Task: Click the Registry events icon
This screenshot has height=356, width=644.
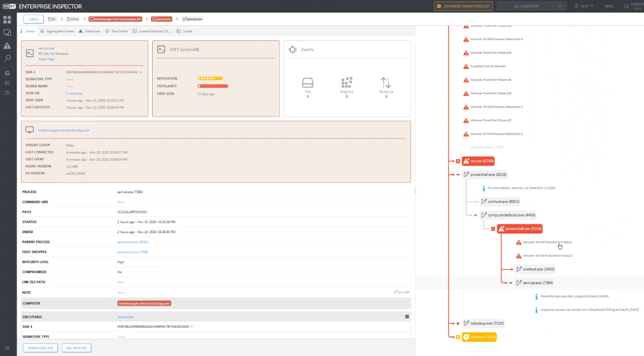Action: click(347, 82)
